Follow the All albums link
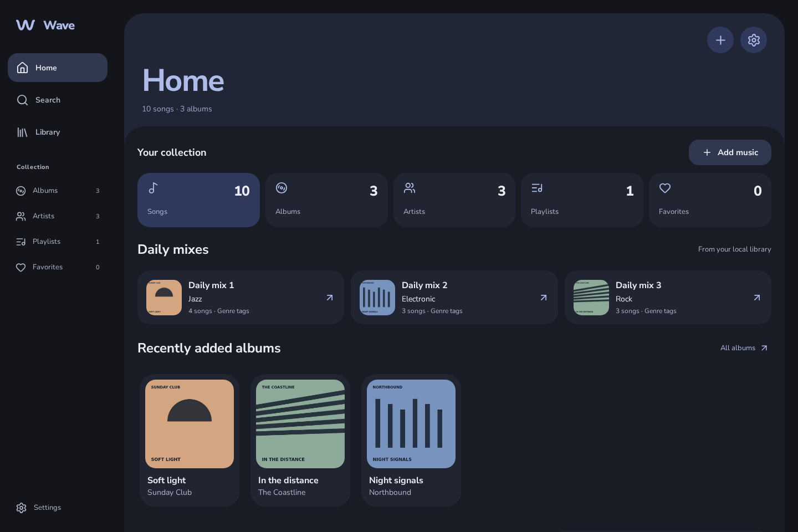The width and height of the screenshot is (798, 532). (x=744, y=348)
